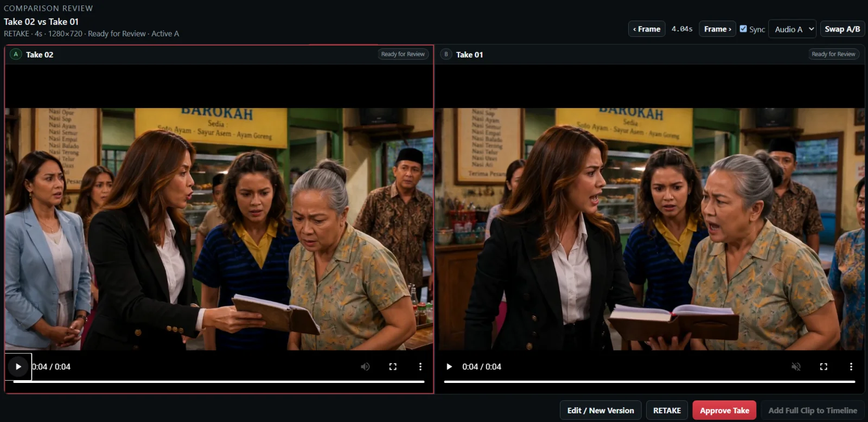
Task: Click Take 01 Ready for Review badge
Action: (x=833, y=54)
